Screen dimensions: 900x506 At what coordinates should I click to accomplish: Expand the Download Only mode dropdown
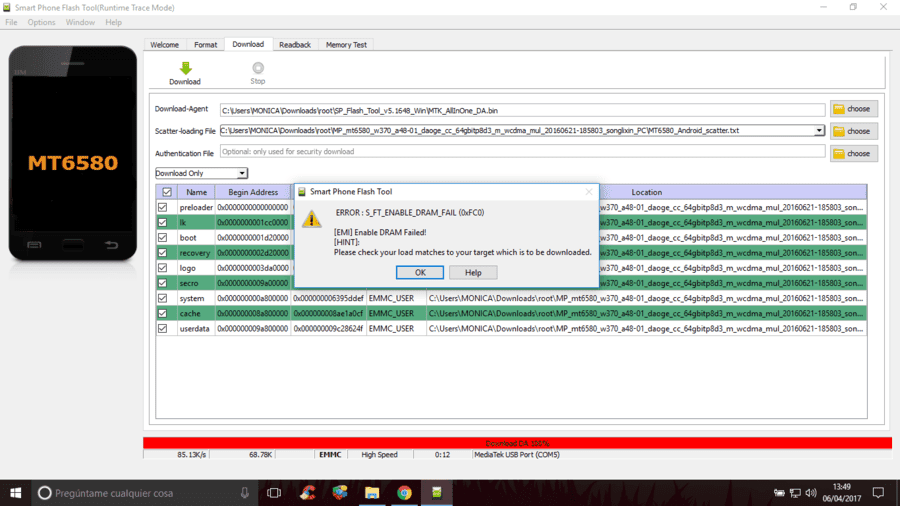(x=242, y=173)
